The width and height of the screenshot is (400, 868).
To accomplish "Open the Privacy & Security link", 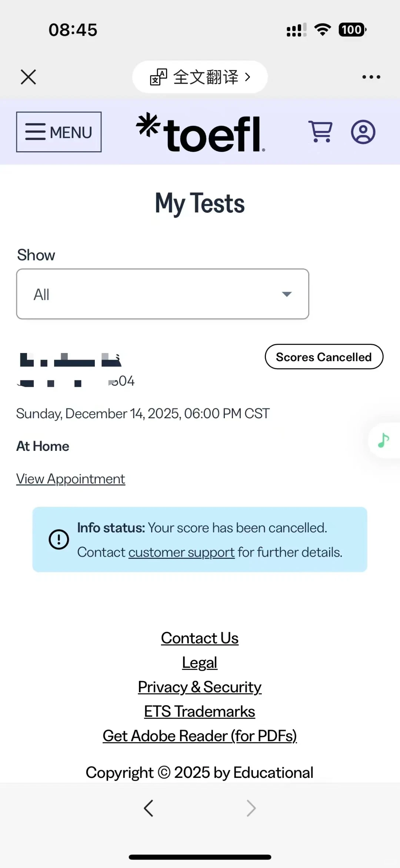I will (x=200, y=687).
